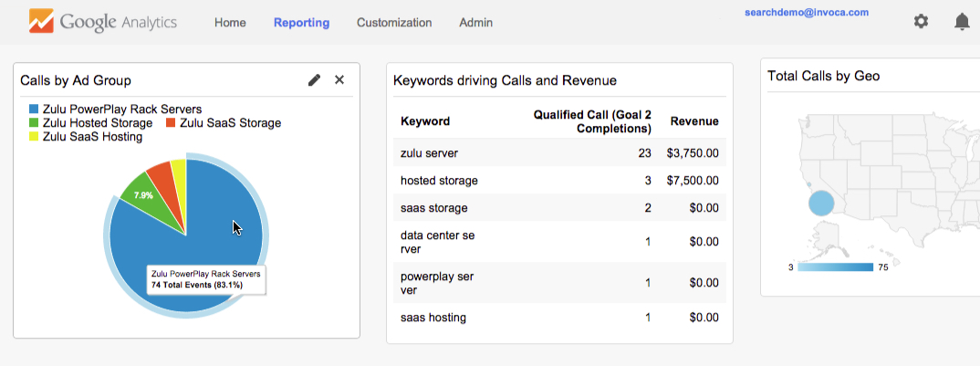The width and height of the screenshot is (980, 366).
Task: Go to the Home tab
Action: 230,23
